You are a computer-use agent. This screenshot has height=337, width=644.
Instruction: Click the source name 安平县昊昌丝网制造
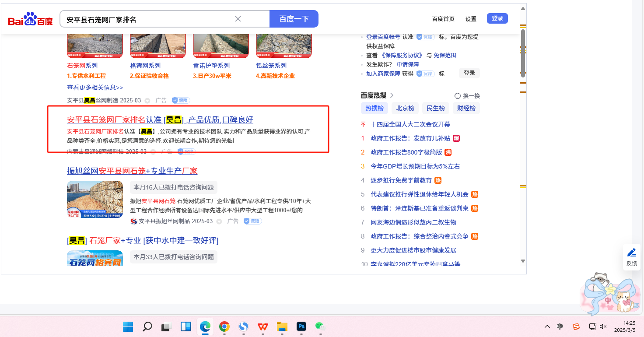click(x=93, y=100)
